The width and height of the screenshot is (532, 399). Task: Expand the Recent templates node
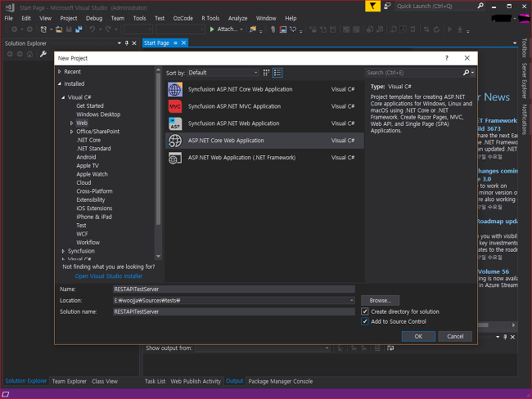tap(60, 71)
